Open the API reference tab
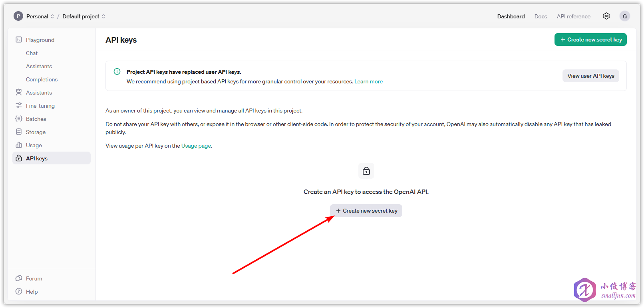 coord(573,16)
